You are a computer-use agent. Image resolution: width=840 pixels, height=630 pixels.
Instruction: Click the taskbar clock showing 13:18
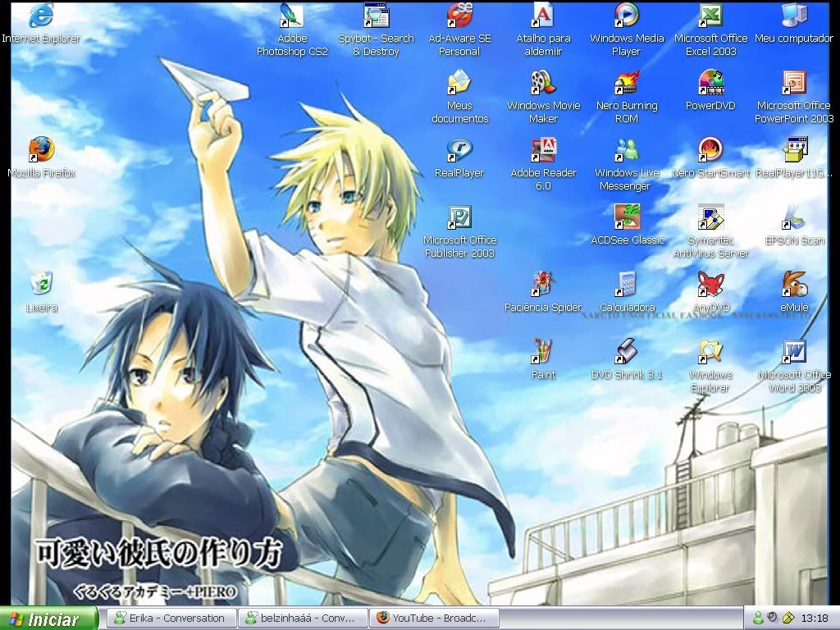pos(815,619)
